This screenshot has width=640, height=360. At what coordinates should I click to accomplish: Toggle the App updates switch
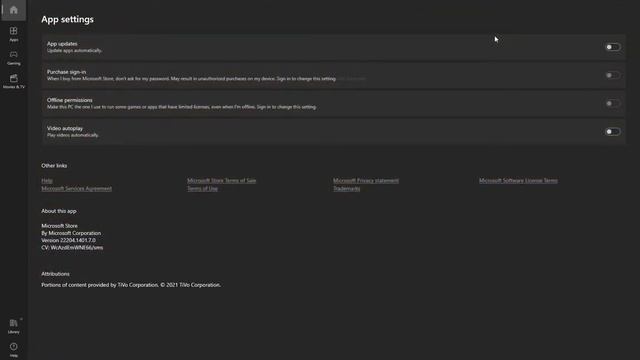pos(613,47)
